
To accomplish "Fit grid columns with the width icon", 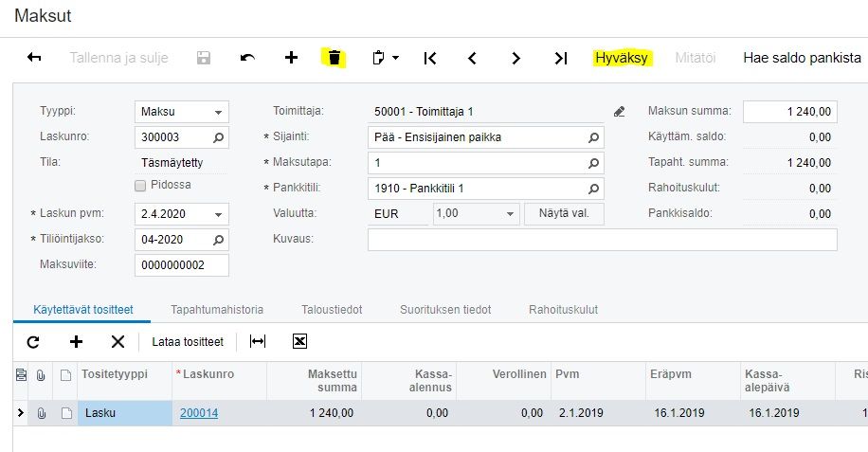I will [258, 341].
